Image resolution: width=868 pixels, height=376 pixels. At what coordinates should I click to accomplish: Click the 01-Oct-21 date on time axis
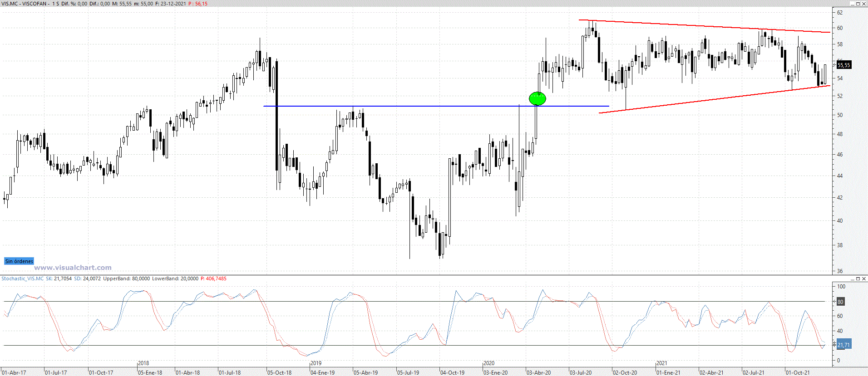pyautogui.click(x=797, y=373)
